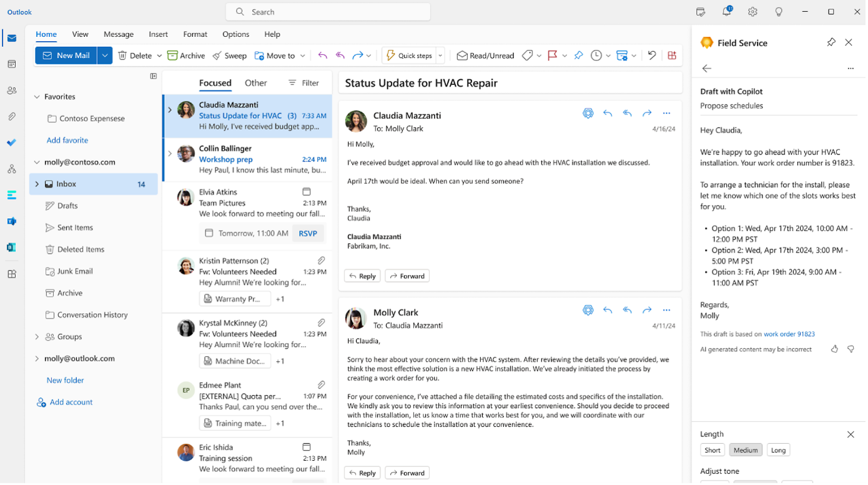Select the Short length option
Viewport: 868px width, 485px height.
(x=712, y=450)
